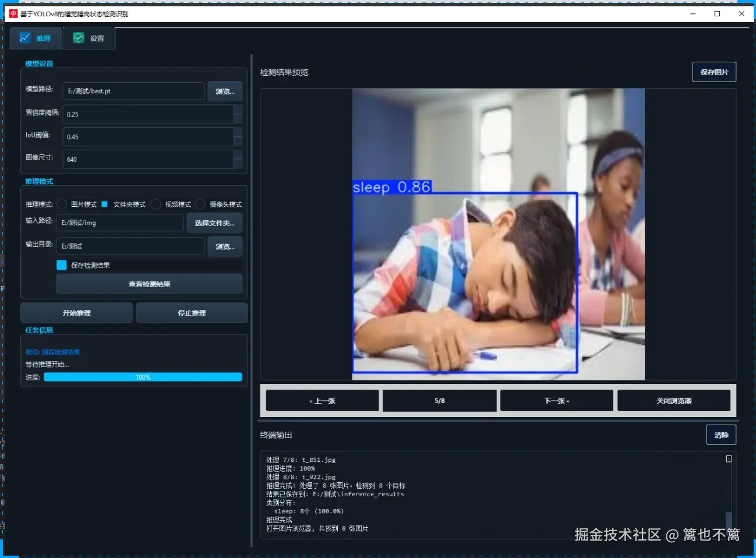Click the app icon in the title bar
Screen dimensions: 756x558
13,13
